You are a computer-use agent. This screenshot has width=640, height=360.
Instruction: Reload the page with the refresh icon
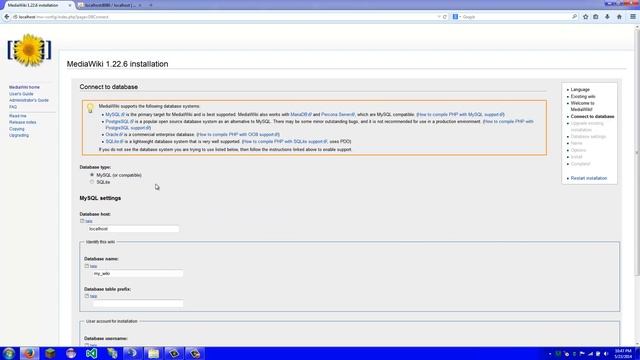445,17
